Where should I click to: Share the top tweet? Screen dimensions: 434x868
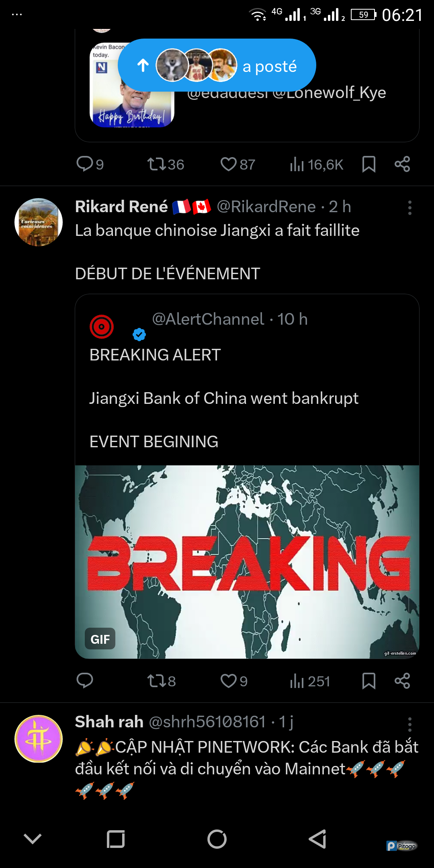coord(402,164)
